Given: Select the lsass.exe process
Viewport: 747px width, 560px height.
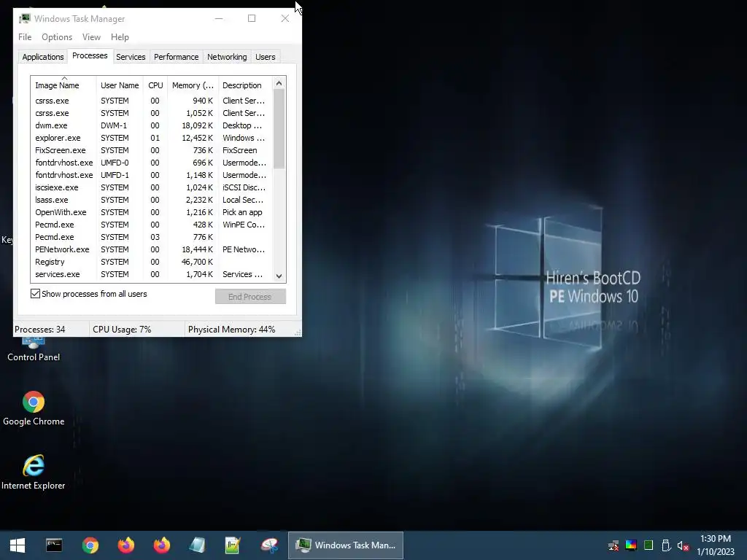Looking at the screenshot, I should coord(152,200).
